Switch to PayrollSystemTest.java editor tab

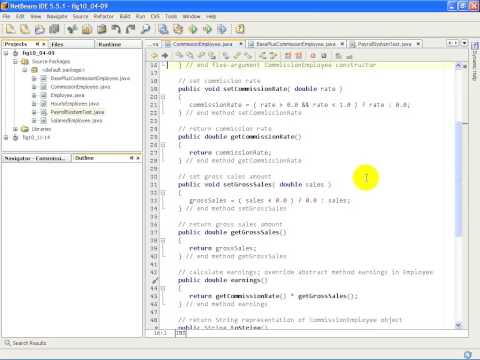pyautogui.click(x=385, y=44)
